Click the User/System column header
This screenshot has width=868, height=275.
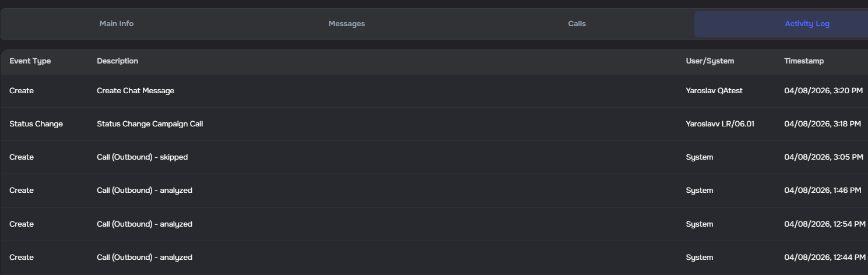pos(709,61)
